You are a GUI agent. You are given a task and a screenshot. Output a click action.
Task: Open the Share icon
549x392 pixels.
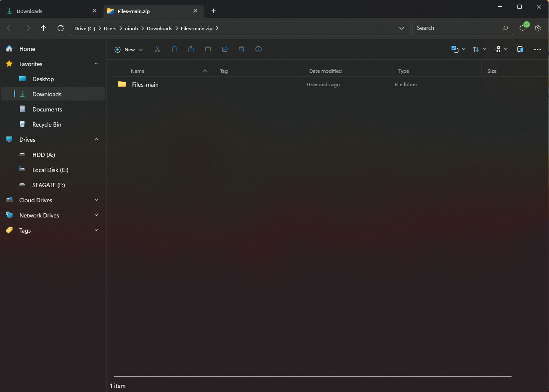pos(225,49)
